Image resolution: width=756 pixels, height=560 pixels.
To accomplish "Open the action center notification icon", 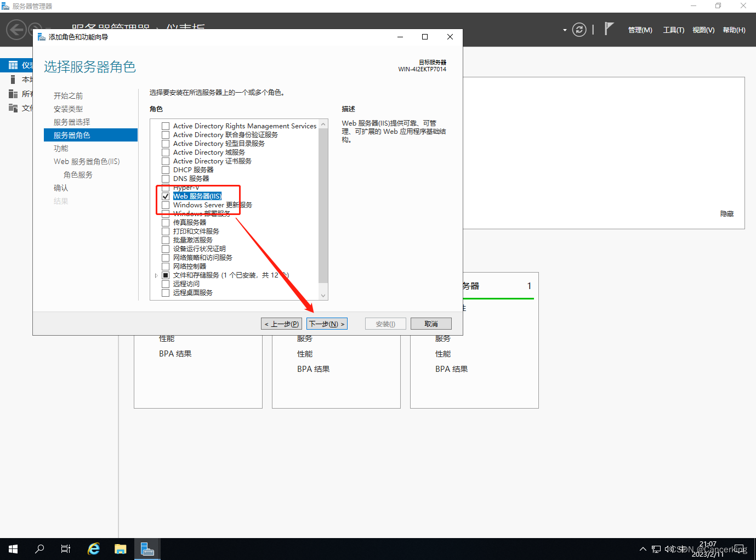I will (740, 549).
